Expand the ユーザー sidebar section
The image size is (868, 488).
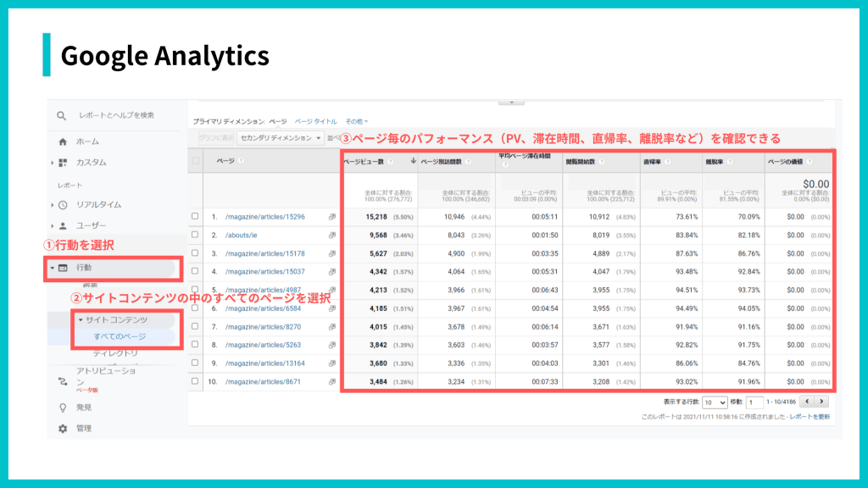(52, 225)
